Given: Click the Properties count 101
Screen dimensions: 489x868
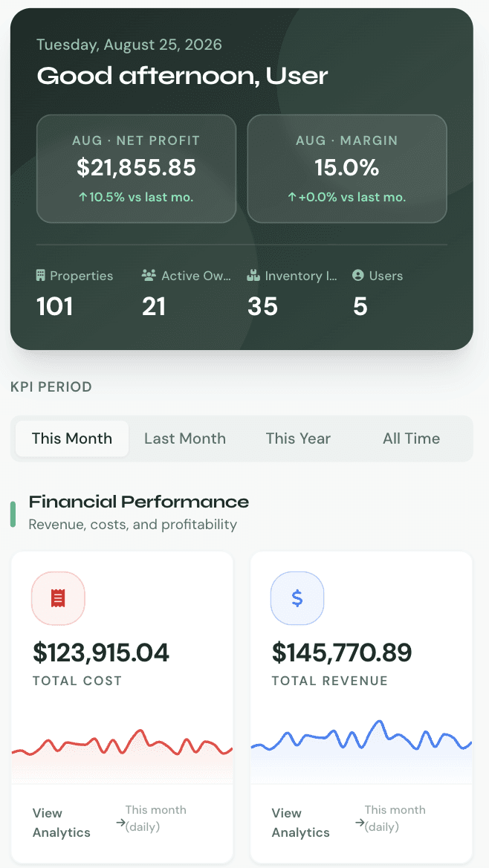Looking at the screenshot, I should tap(55, 307).
